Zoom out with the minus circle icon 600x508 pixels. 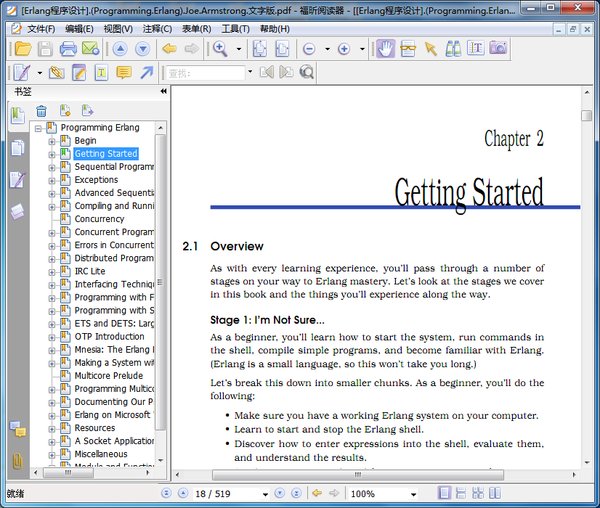tap(309, 49)
